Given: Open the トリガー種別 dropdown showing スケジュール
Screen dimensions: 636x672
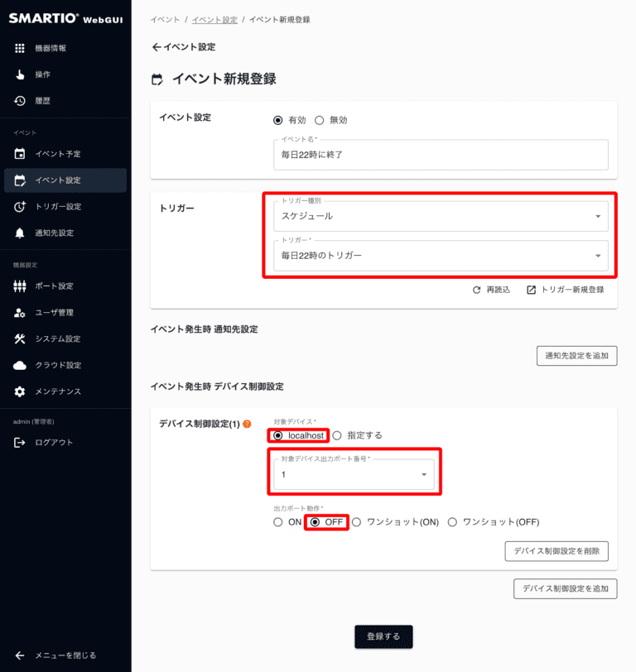Looking at the screenshot, I should pos(441,217).
